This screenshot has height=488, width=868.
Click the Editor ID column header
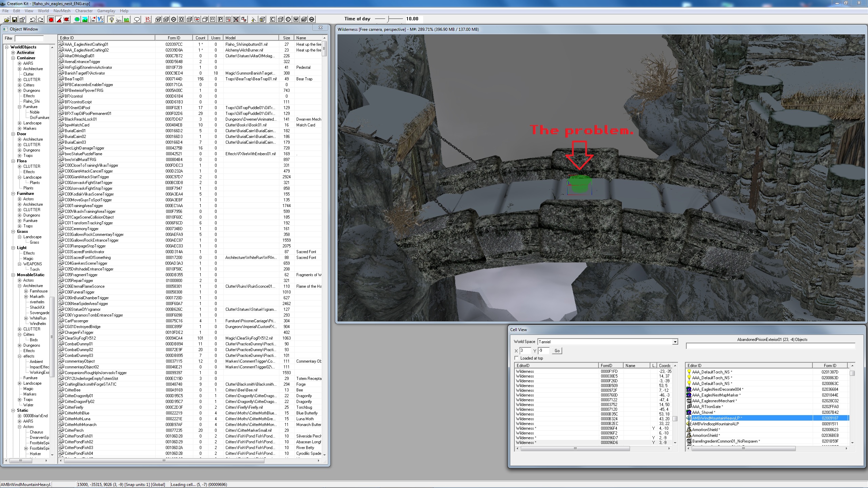click(106, 38)
